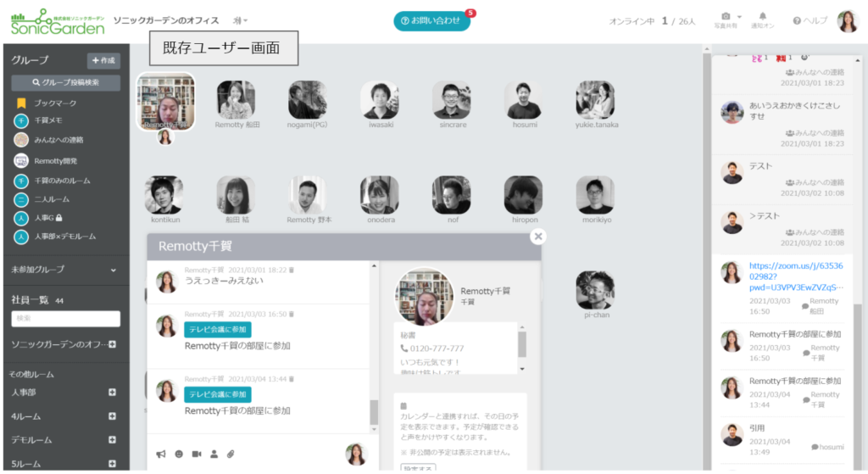Viewport: 868px width, 474px height.
Task: Open the camera 写真共有 dropdown arrow
Action: [x=739, y=17]
